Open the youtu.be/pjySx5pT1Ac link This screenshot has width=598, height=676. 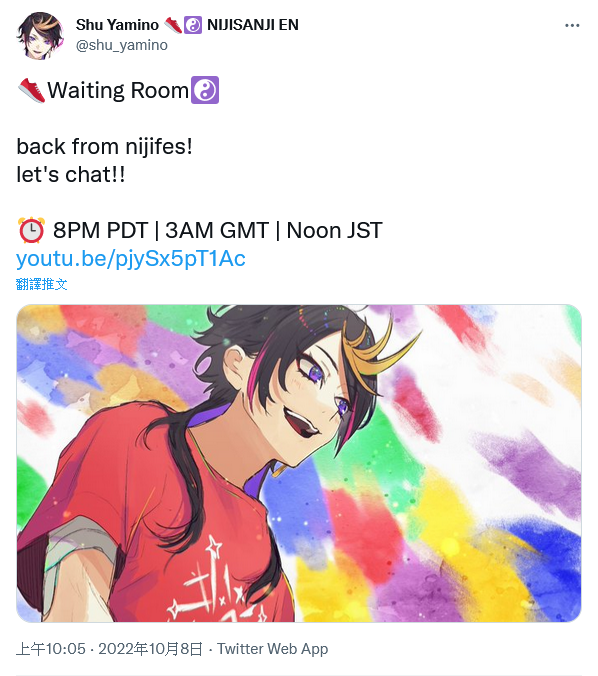(131, 259)
